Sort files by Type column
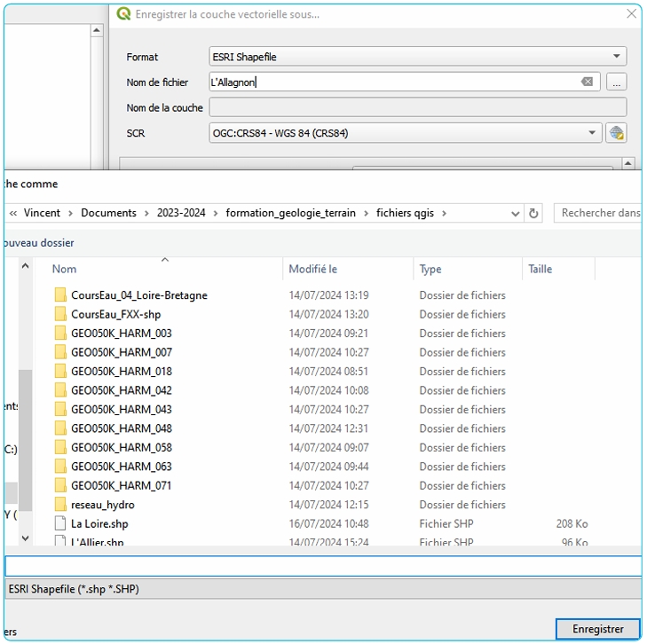Screen dimensions: 647x644 click(430, 269)
